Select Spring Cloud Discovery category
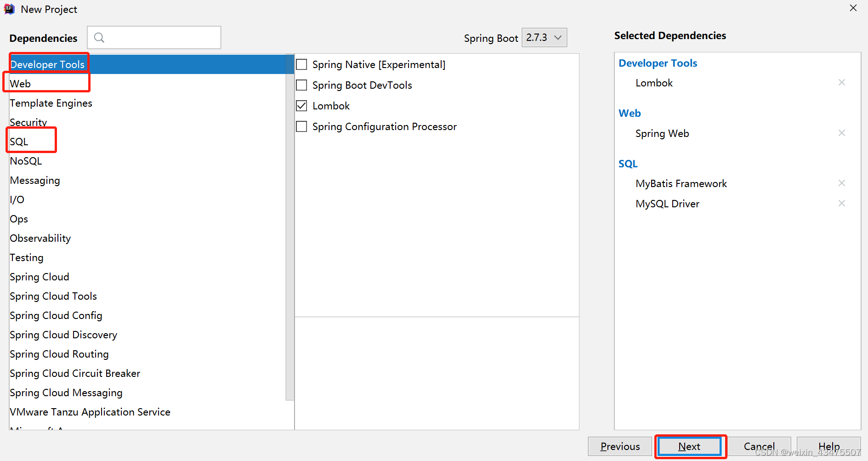868x461 pixels. 147,335
